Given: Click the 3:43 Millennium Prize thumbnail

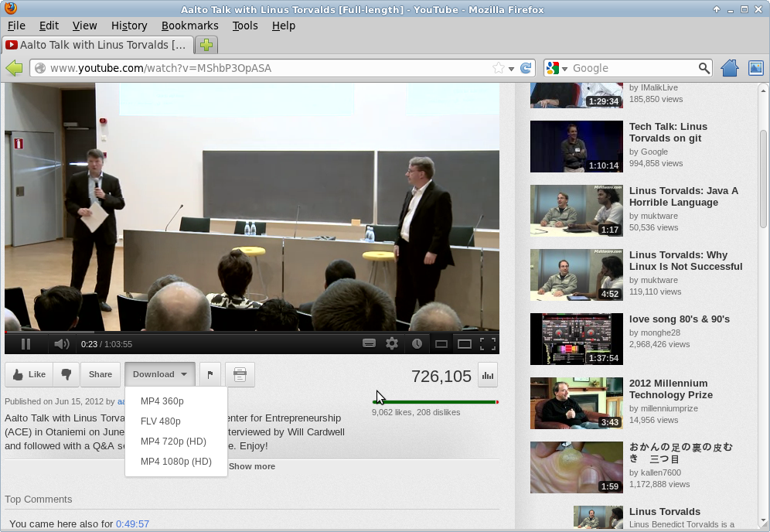Looking at the screenshot, I should point(577,404).
